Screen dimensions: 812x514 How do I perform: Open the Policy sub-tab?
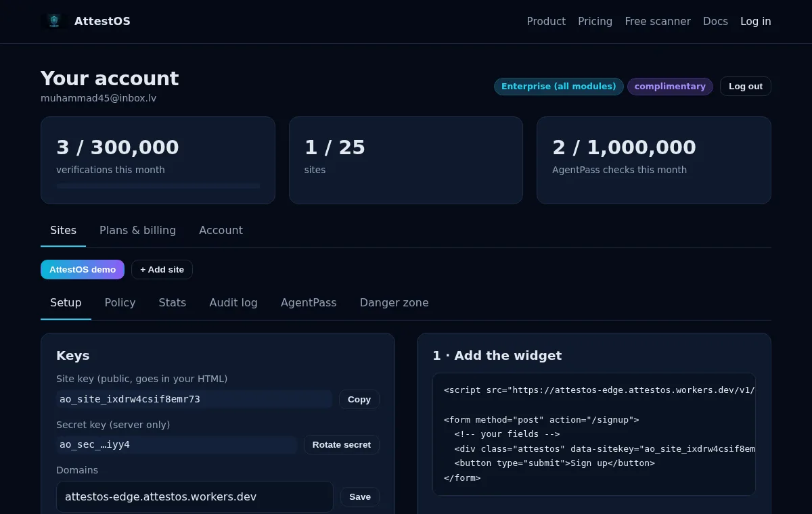click(x=120, y=303)
